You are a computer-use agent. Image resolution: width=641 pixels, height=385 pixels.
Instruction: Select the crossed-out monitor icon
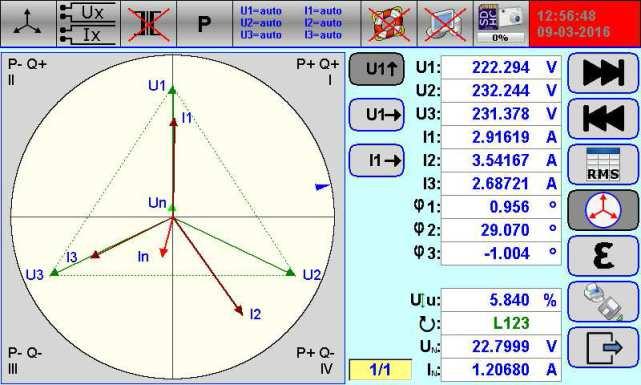pos(445,23)
